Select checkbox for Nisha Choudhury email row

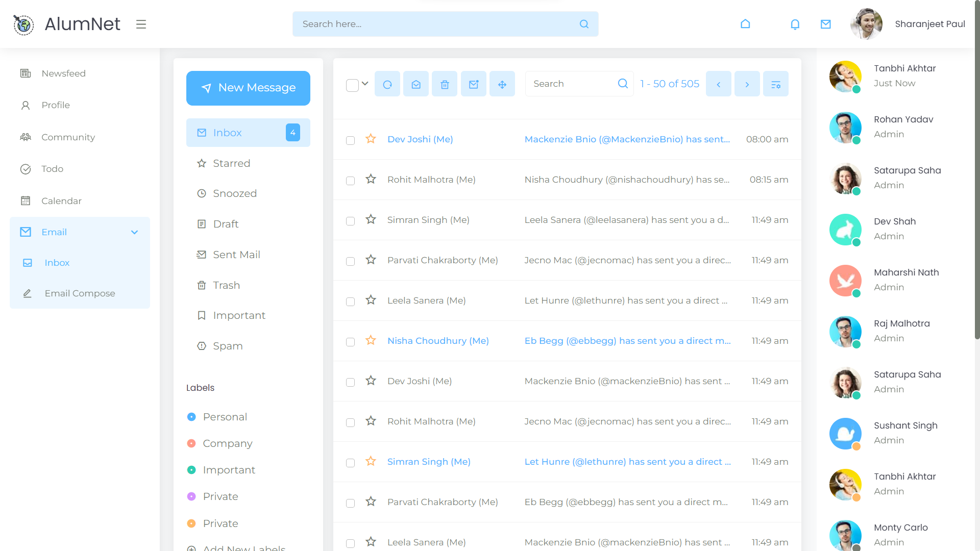coord(350,342)
